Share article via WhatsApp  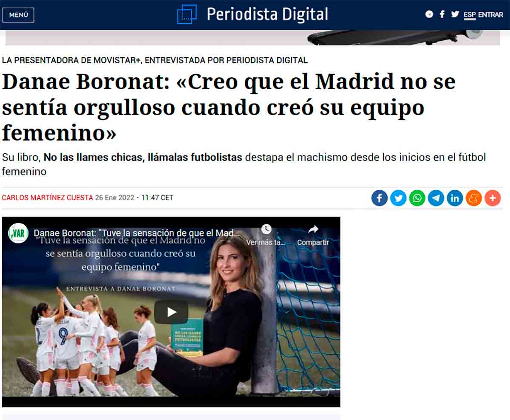tap(417, 198)
